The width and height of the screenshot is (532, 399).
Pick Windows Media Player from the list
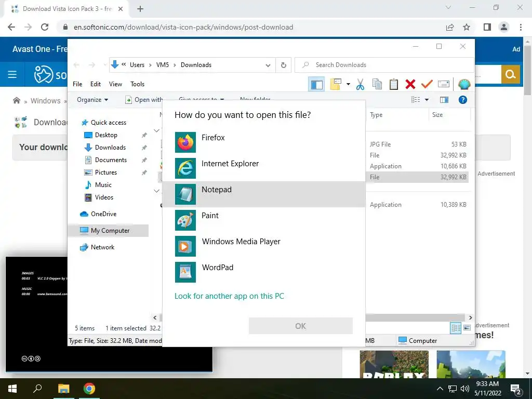[263, 246]
